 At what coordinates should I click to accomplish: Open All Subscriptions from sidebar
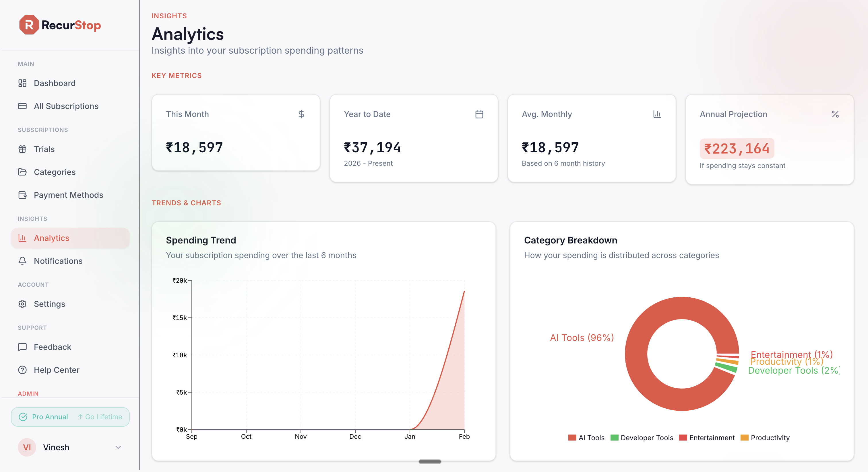(66, 106)
